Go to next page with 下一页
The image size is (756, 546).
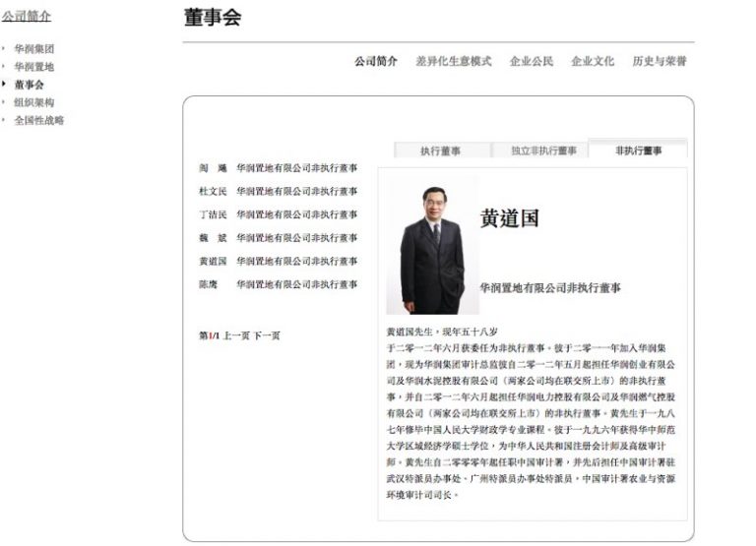(267, 335)
